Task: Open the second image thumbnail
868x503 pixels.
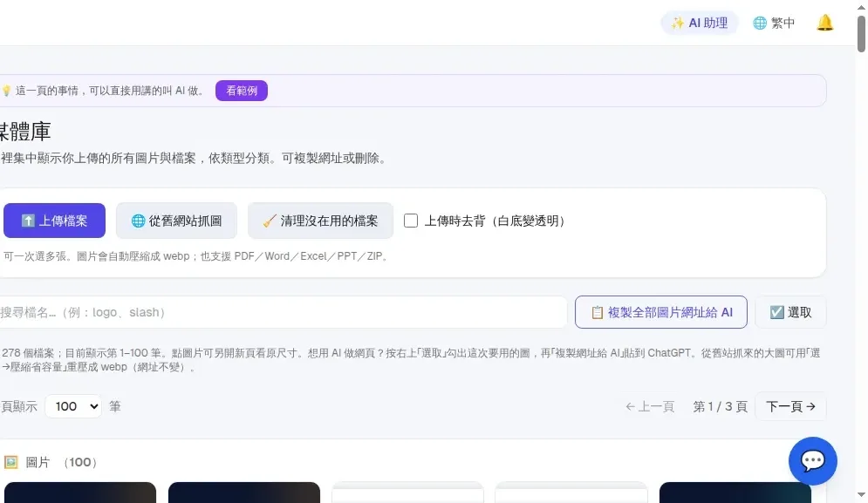Action: pyautogui.click(x=244, y=493)
